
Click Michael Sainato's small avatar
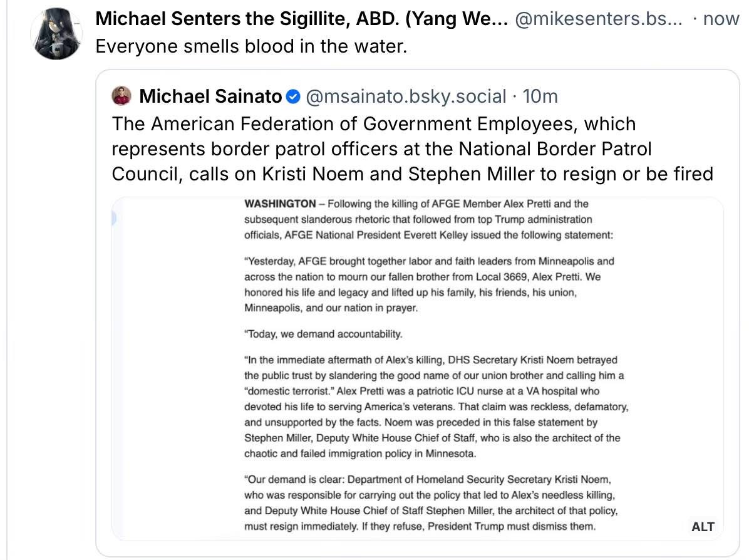click(x=122, y=96)
